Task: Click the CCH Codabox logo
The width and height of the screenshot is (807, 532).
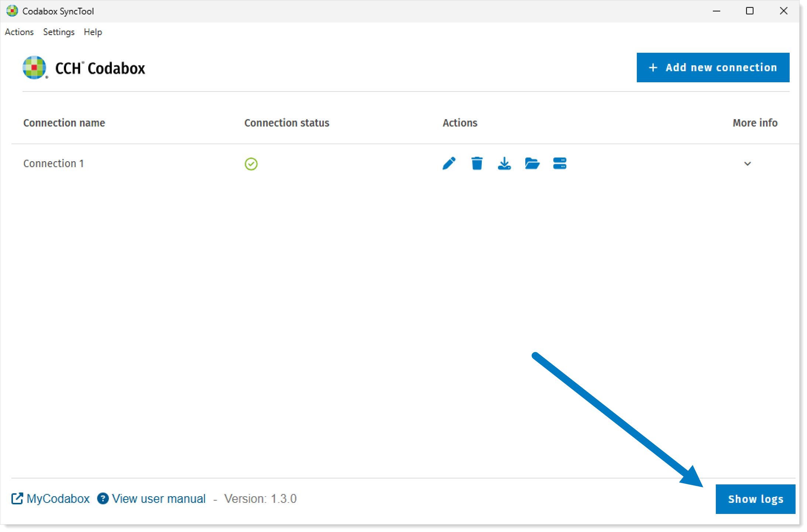Action: [x=84, y=68]
